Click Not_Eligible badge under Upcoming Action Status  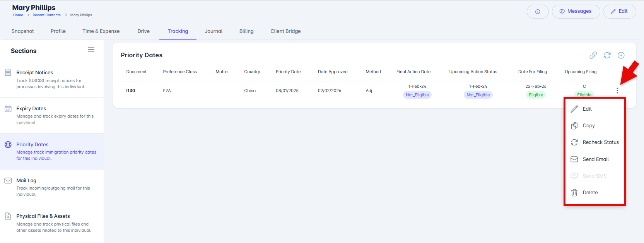(x=478, y=95)
